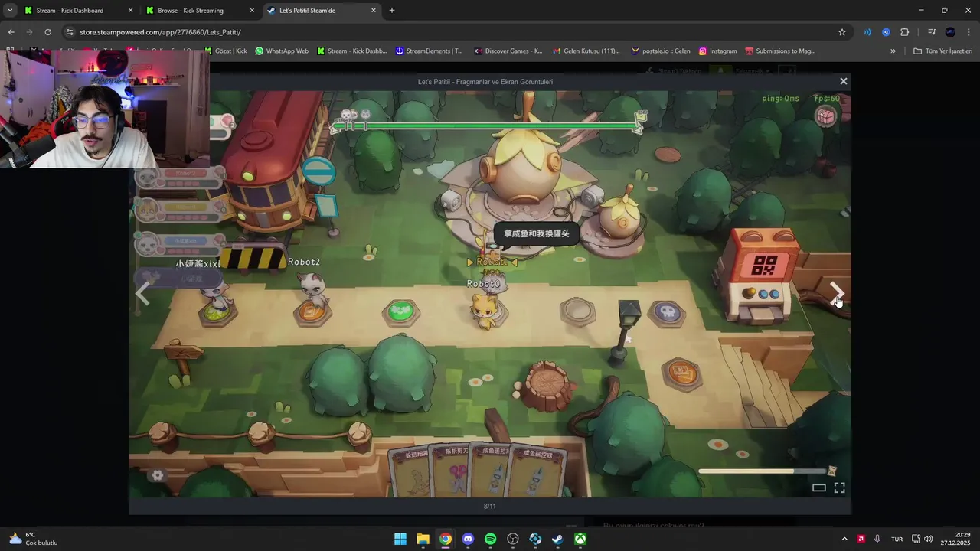980x551 pixels.
Task: Expand the system tray hidden icons chevron
Action: [x=844, y=539]
